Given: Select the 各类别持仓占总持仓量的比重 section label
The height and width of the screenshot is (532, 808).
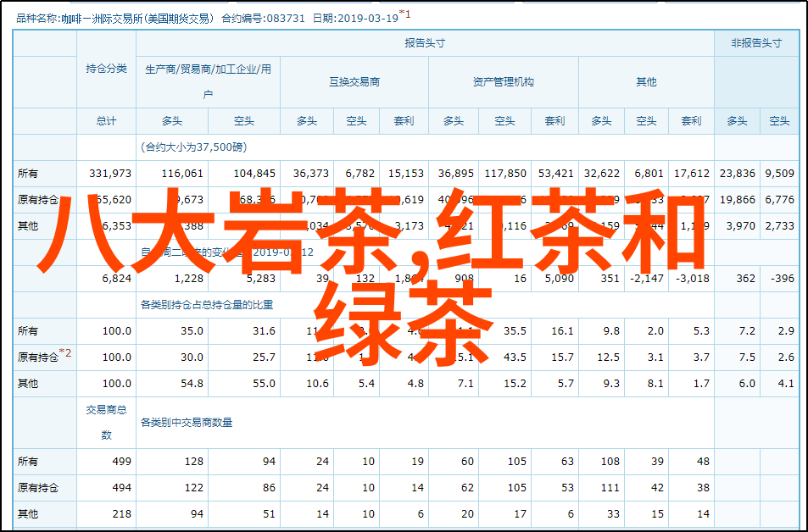Looking at the screenshot, I should click(x=214, y=305).
